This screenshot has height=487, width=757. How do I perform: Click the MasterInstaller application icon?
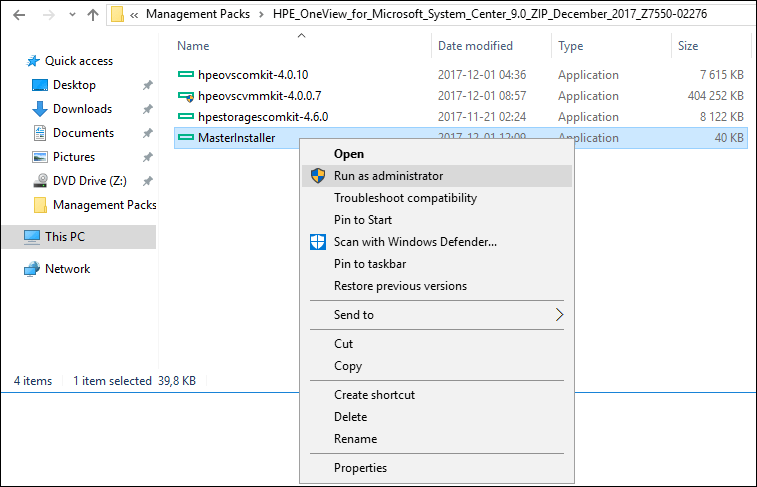pos(186,138)
